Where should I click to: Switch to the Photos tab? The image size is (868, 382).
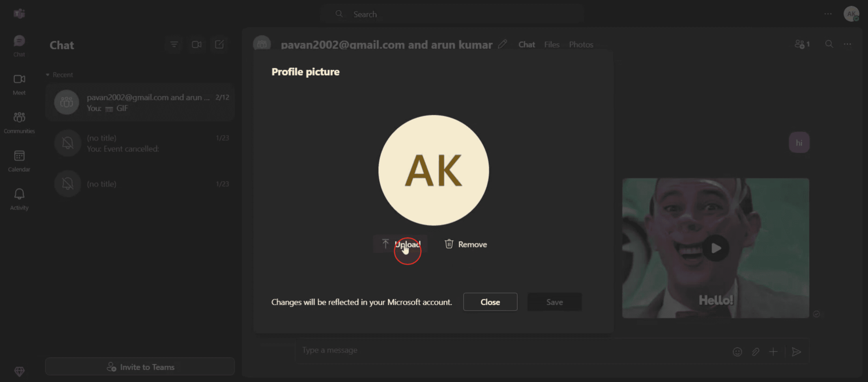pyautogui.click(x=581, y=44)
